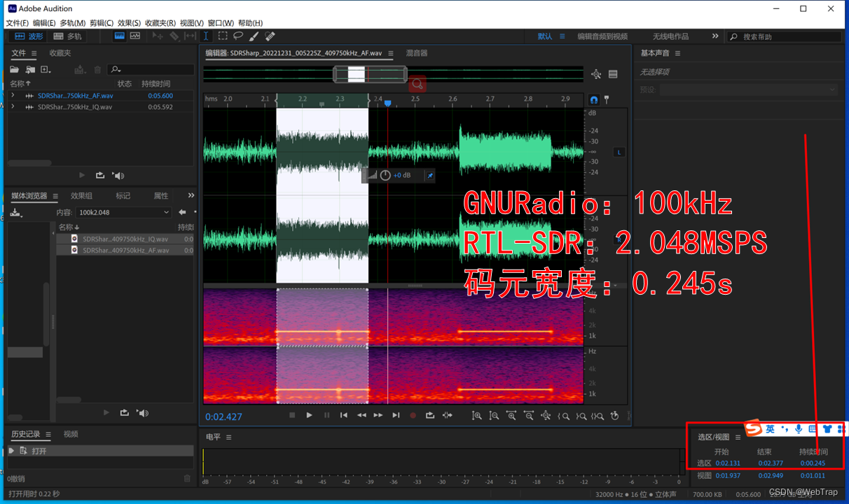Screen dimensions: 849x504
Task: Click Zoom Navigator full zoom icon
Action: pyautogui.click(x=596, y=74)
